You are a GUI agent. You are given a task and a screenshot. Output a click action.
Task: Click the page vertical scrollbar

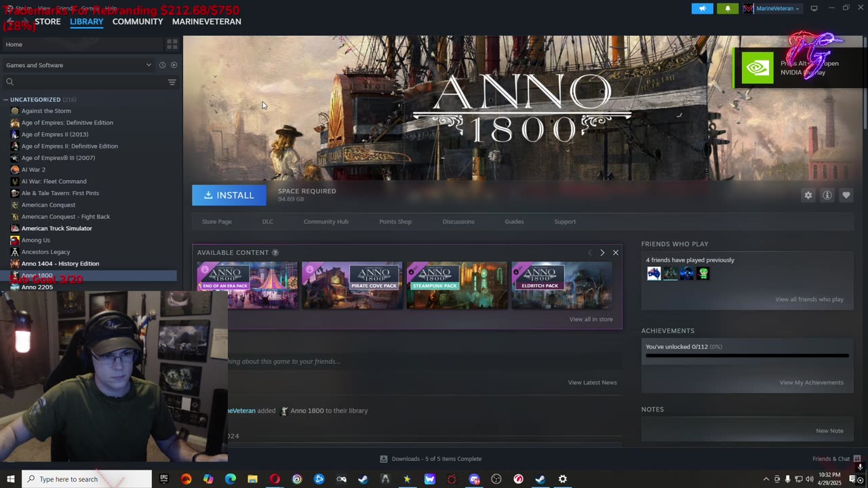[x=865, y=81]
